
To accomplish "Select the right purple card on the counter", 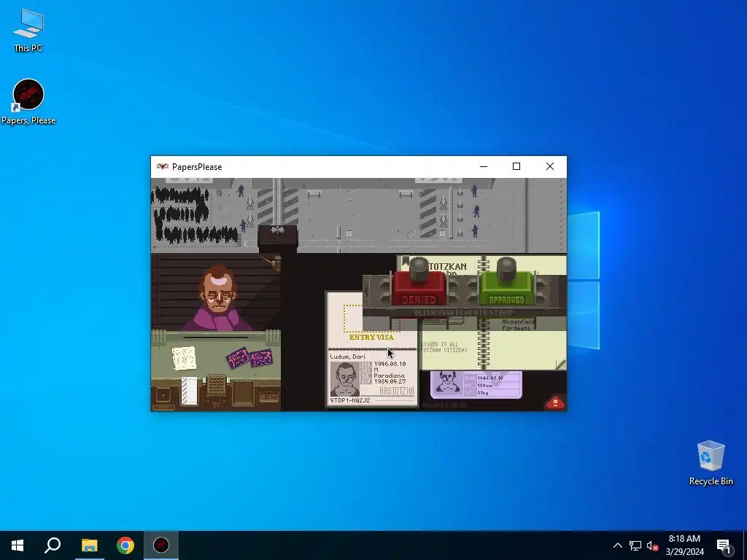I will (261, 358).
